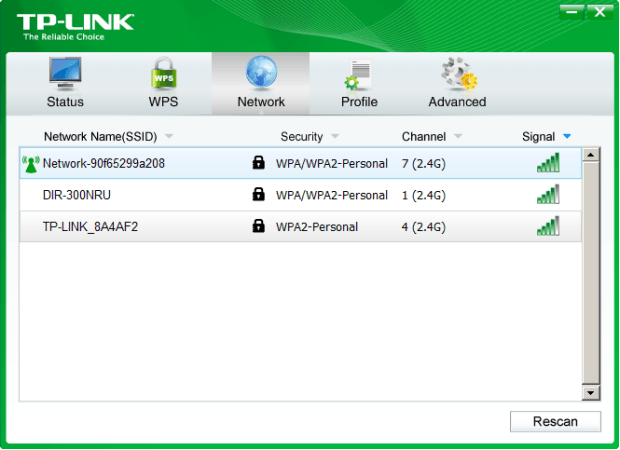Click the Channel column header text
The height and width of the screenshot is (450, 620).
tap(424, 137)
